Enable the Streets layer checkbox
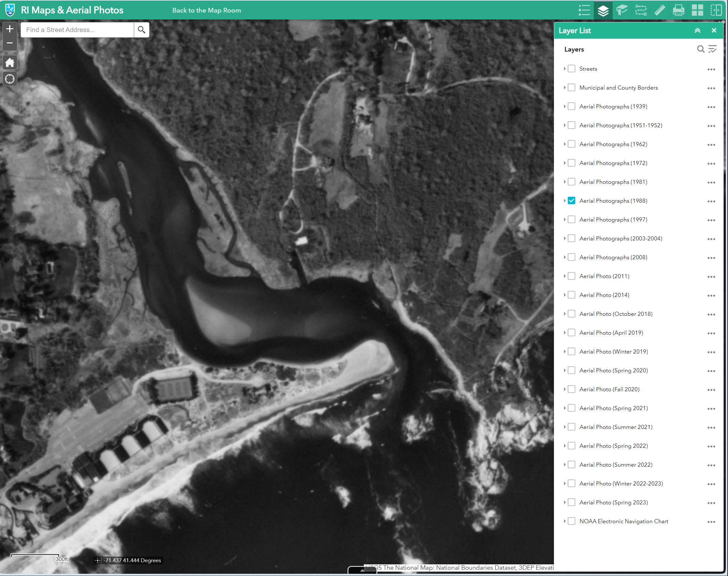728x576 pixels. [572, 69]
